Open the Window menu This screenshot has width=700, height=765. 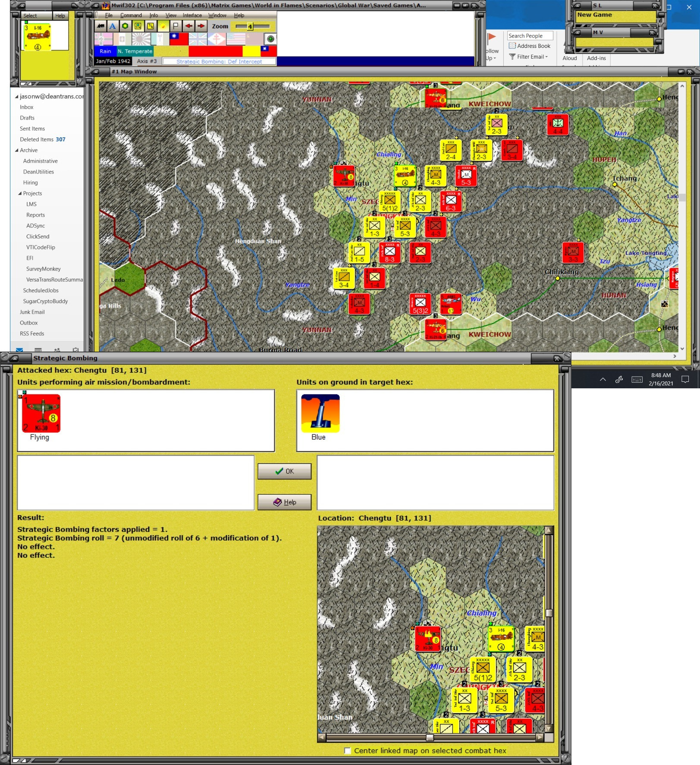[217, 16]
